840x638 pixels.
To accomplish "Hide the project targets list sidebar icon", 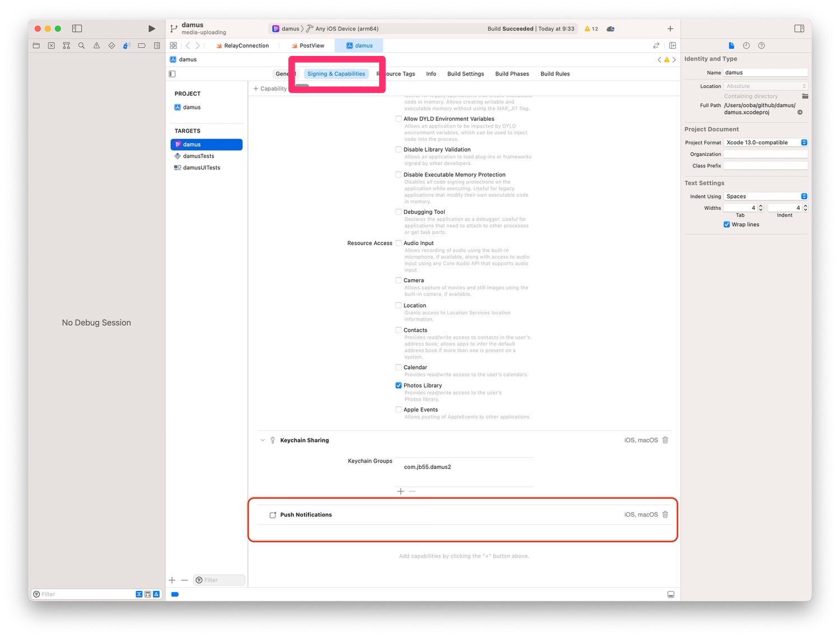I will 172,74.
